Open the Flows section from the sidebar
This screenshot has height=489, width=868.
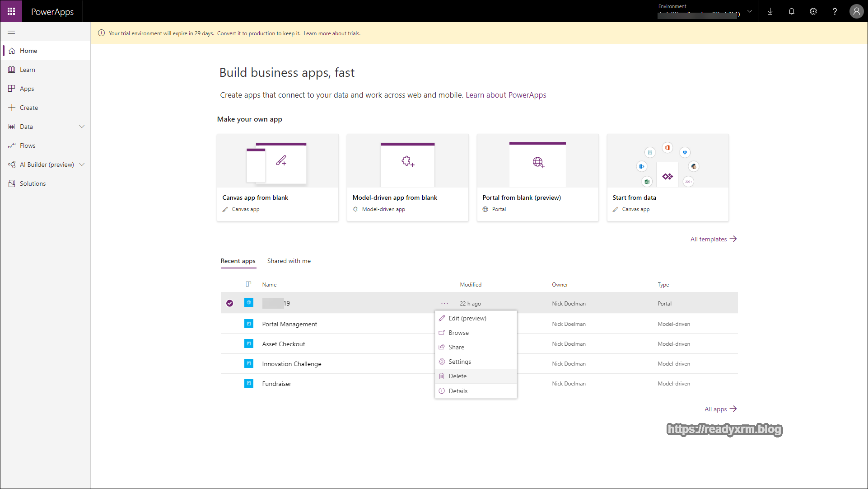click(28, 145)
